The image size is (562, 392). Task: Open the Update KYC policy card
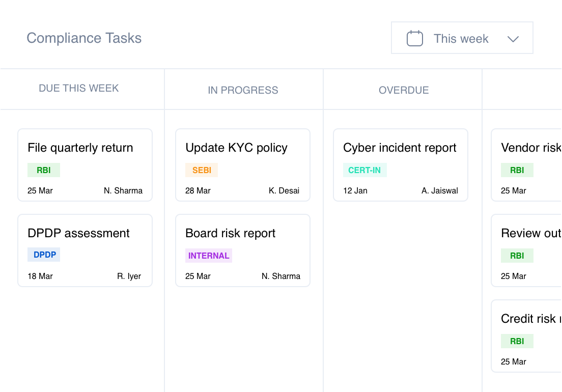click(242, 148)
